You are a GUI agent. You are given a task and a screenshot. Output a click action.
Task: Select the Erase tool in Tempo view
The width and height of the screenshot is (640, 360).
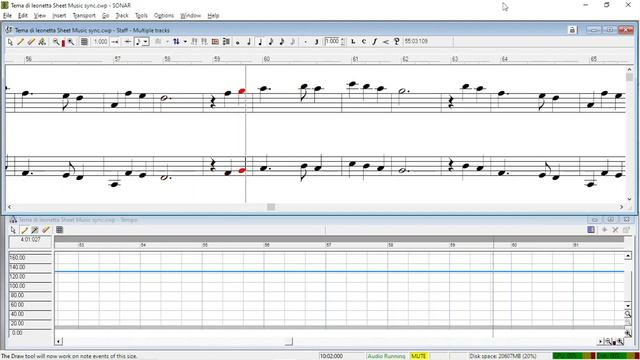pyautogui.click(x=45, y=230)
